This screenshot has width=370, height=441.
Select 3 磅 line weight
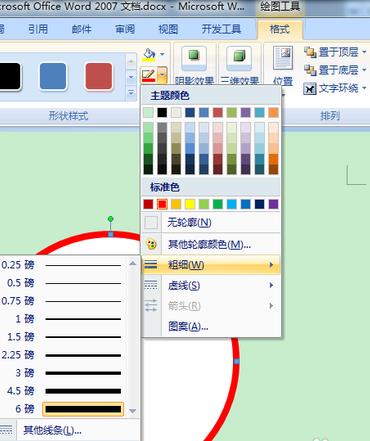[x=62, y=373]
